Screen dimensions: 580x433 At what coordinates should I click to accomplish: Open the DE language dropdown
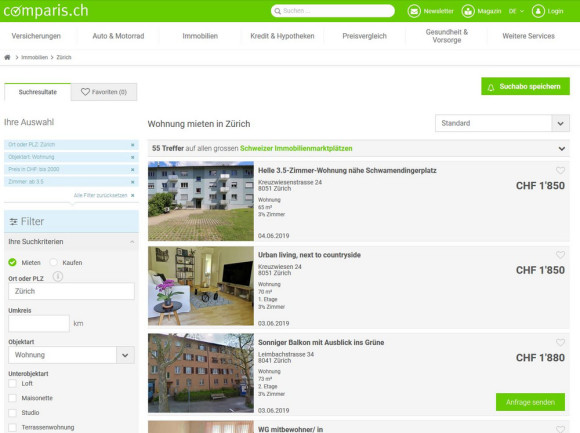click(x=516, y=11)
